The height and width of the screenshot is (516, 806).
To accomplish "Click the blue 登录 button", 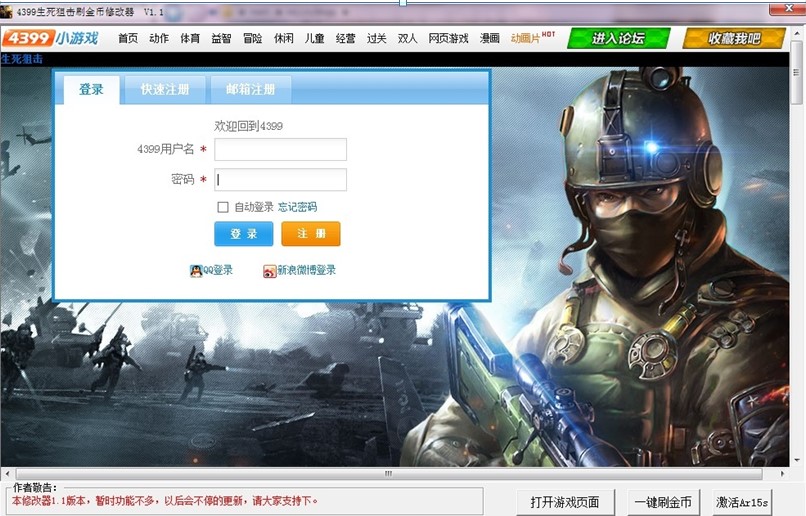I will 244,234.
